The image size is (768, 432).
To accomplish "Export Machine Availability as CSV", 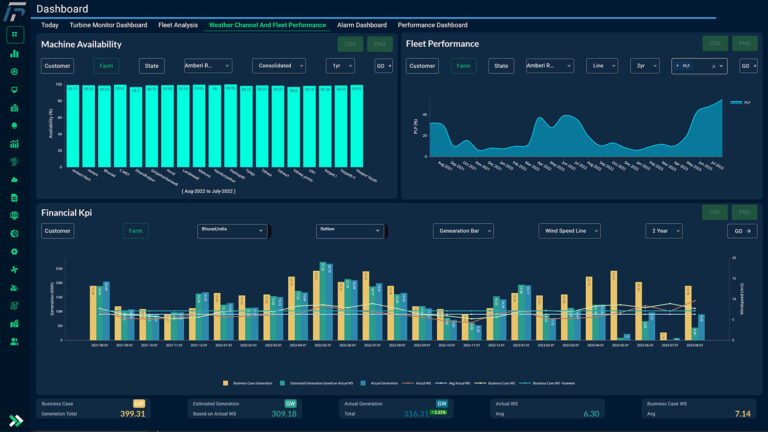I will [x=351, y=43].
